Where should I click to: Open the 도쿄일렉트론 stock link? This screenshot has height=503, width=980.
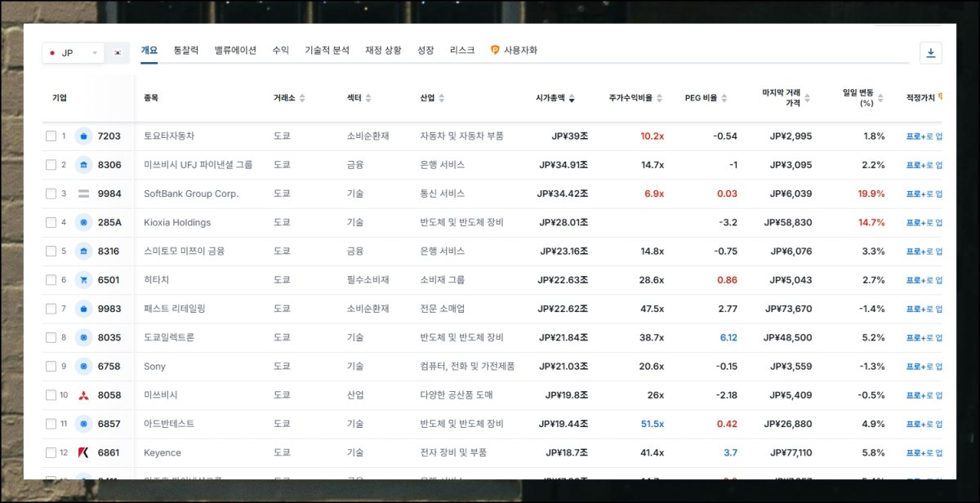click(169, 337)
